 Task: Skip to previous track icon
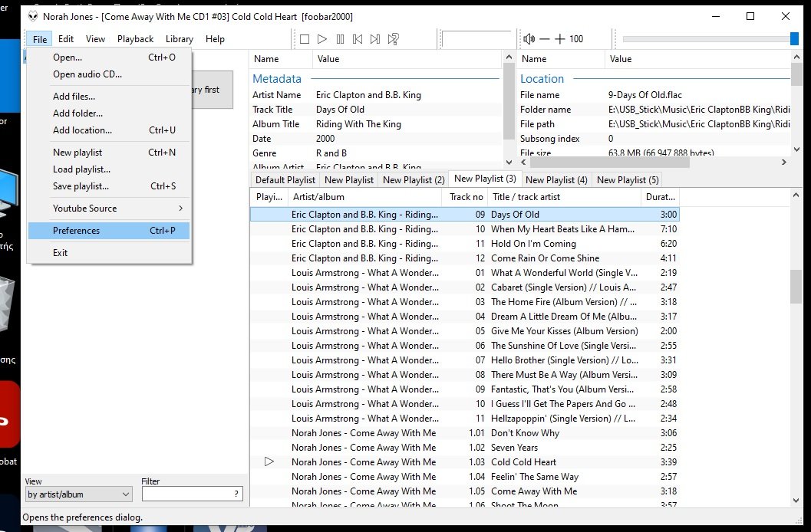tap(358, 39)
